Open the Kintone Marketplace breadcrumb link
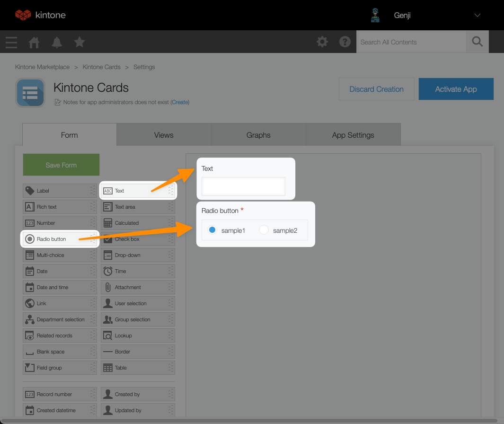Screen dimensions: 504x424 (43, 67)
